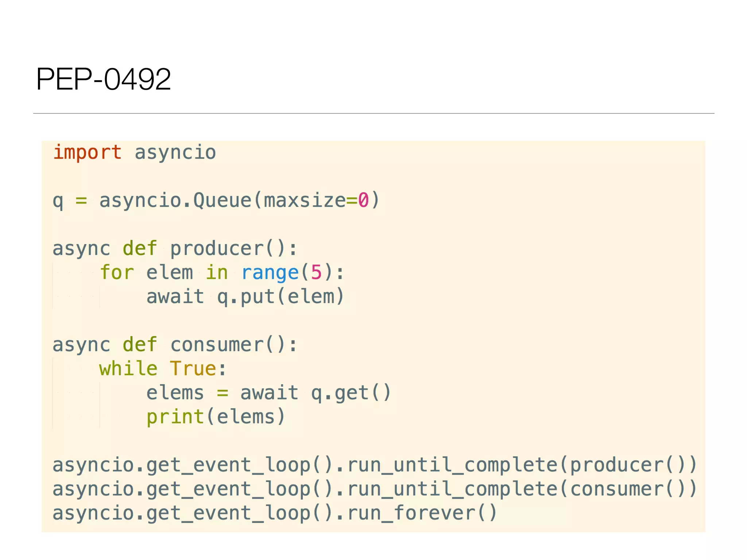Click 'async def producer():' line
The image size is (747, 560).
[x=175, y=249]
